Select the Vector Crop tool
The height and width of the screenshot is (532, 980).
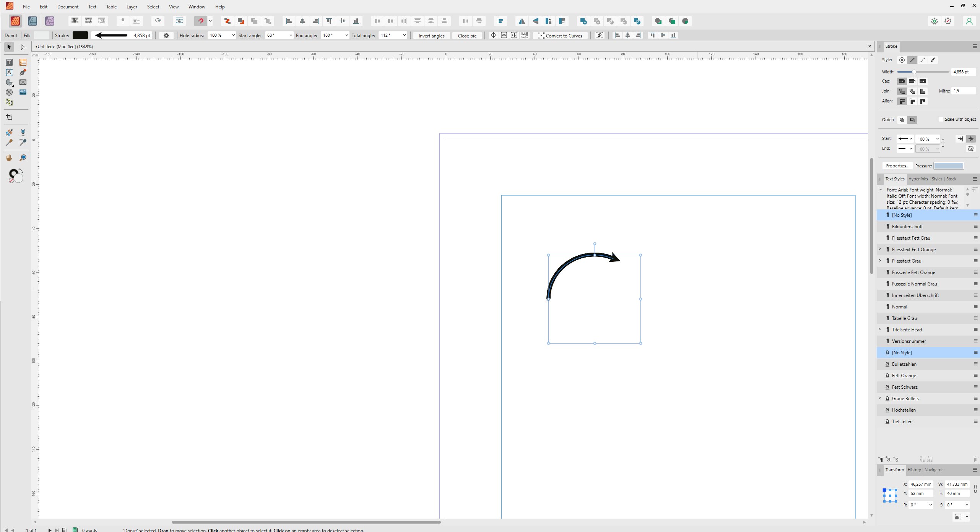tap(9, 117)
